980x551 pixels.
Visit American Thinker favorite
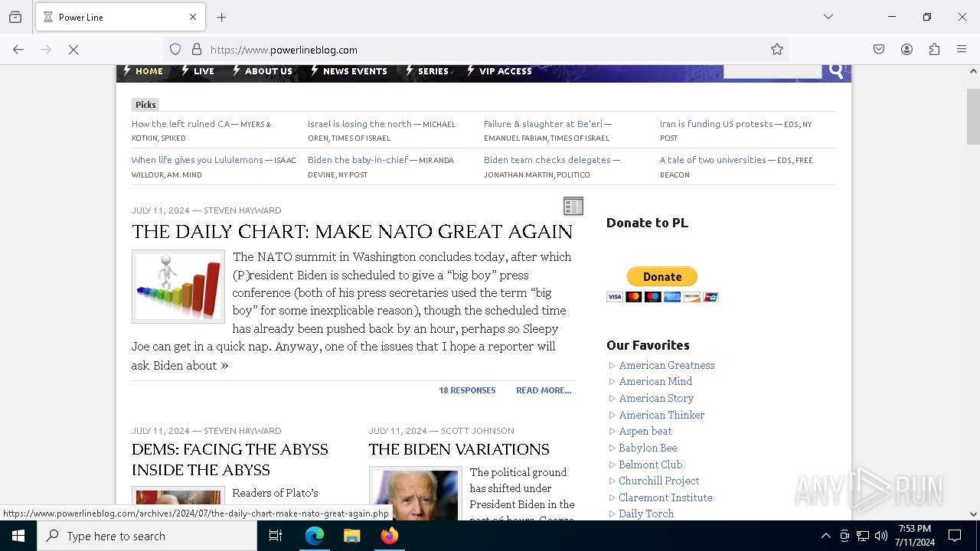click(661, 415)
